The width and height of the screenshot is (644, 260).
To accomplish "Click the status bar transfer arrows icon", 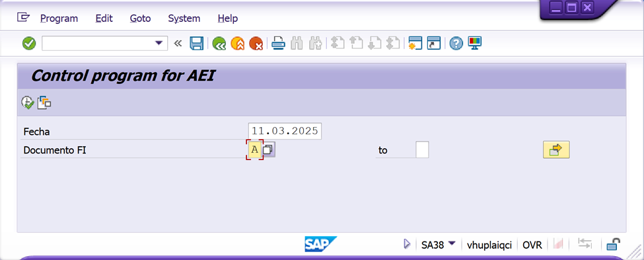I will [x=585, y=243].
